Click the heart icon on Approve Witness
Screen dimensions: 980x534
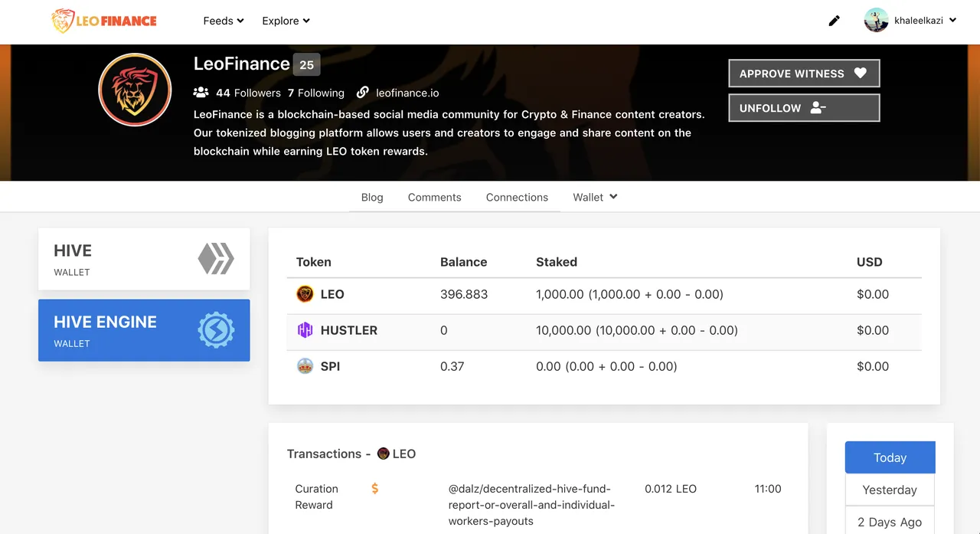tap(860, 74)
